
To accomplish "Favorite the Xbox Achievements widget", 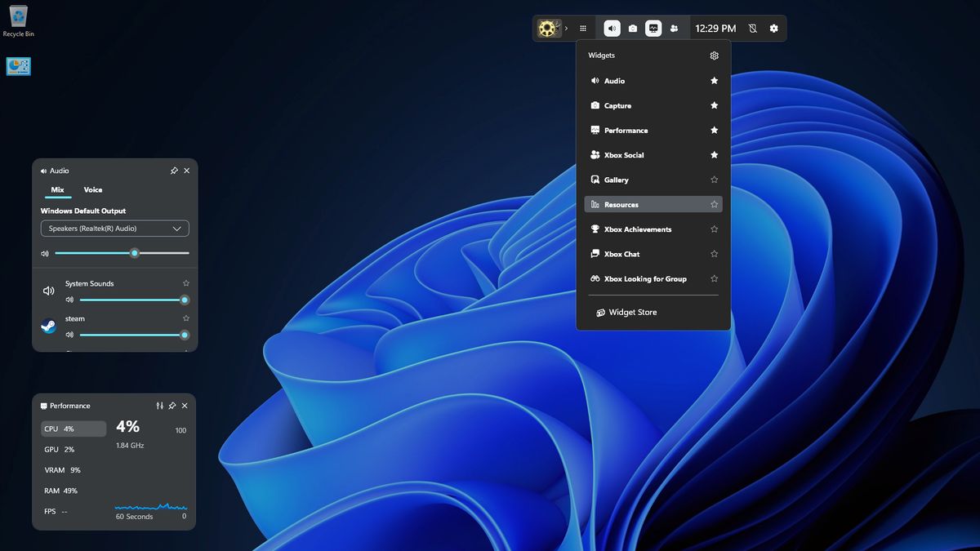I will click(x=714, y=229).
